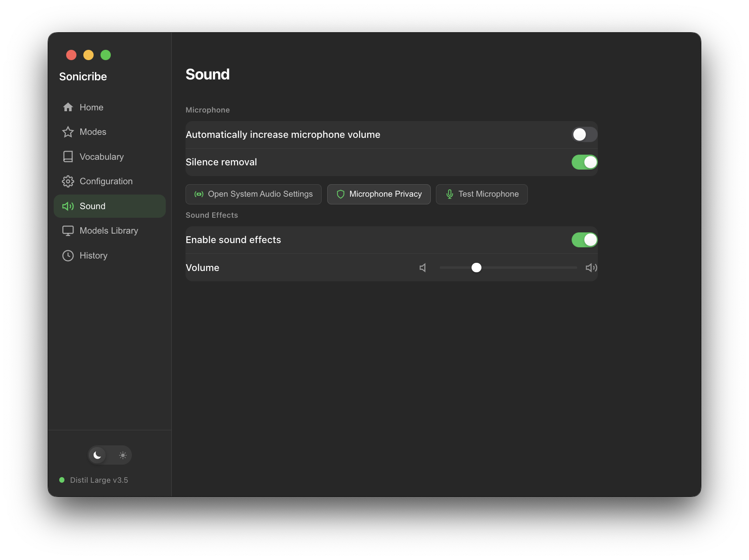View the History label in sidebar
Screen dimensions: 749x560
point(94,256)
